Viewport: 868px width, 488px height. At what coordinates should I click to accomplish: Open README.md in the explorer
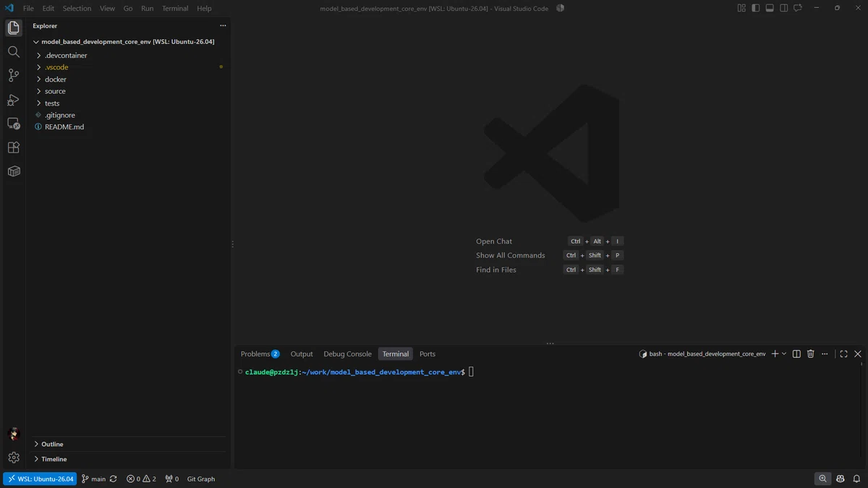64,127
